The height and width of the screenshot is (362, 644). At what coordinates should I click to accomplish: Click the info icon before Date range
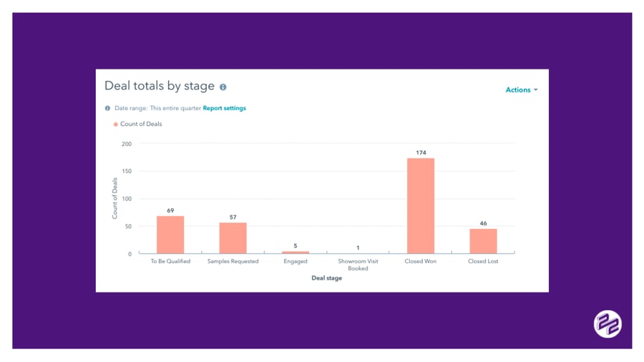[108, 108]
